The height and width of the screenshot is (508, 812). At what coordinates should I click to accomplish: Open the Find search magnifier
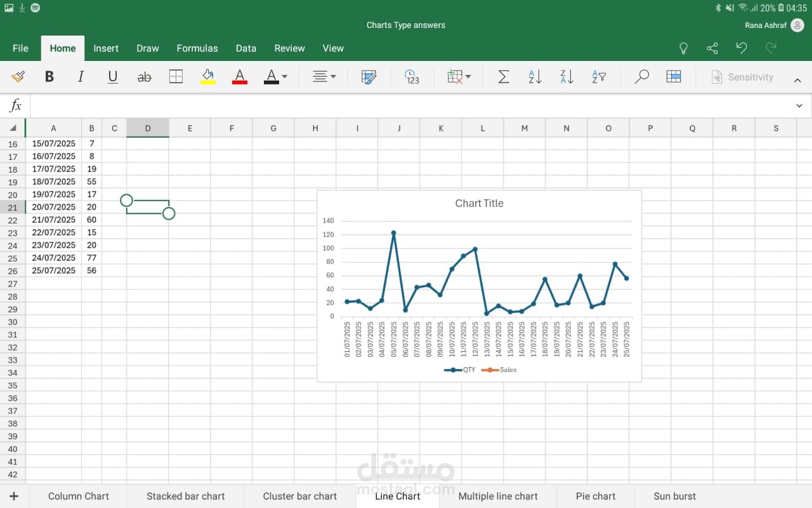[x=641, y=77]
